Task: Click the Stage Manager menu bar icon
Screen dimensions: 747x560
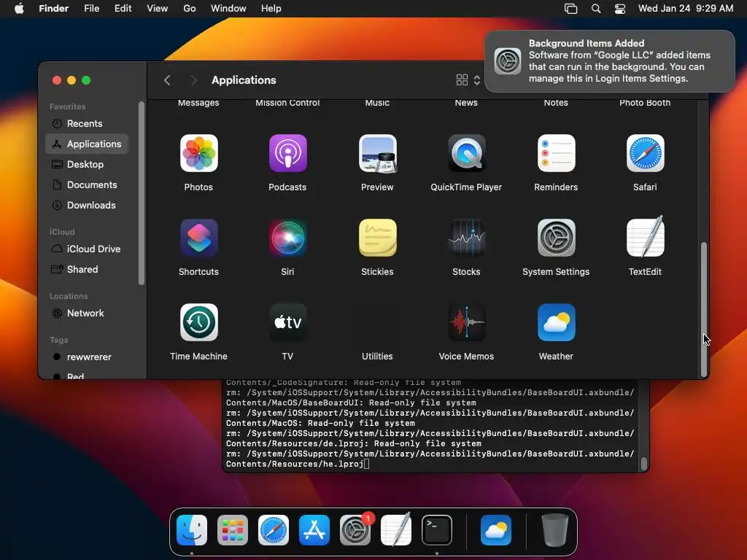Action: tap(570, 9)
